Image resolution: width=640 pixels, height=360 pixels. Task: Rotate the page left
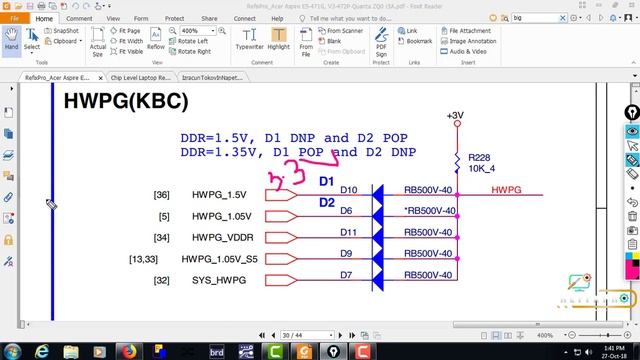189,41
